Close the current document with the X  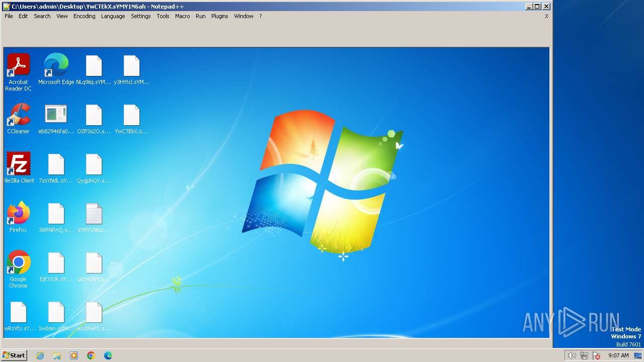pyautogui.click(x=546, y=16)
